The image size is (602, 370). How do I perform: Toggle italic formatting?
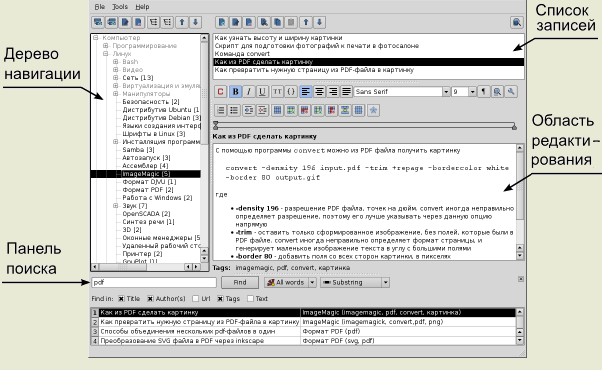(249, 91)
